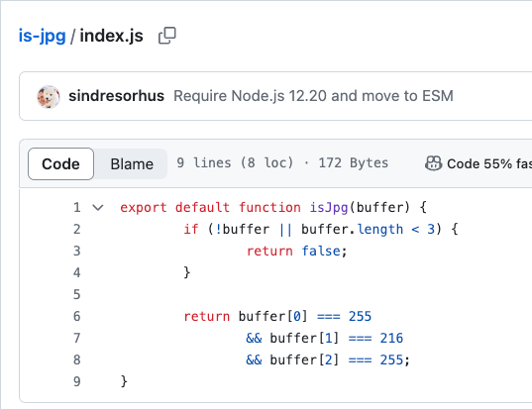Open commit 'Require Node.js 12.20 and move to ESM'

[313, 96]
